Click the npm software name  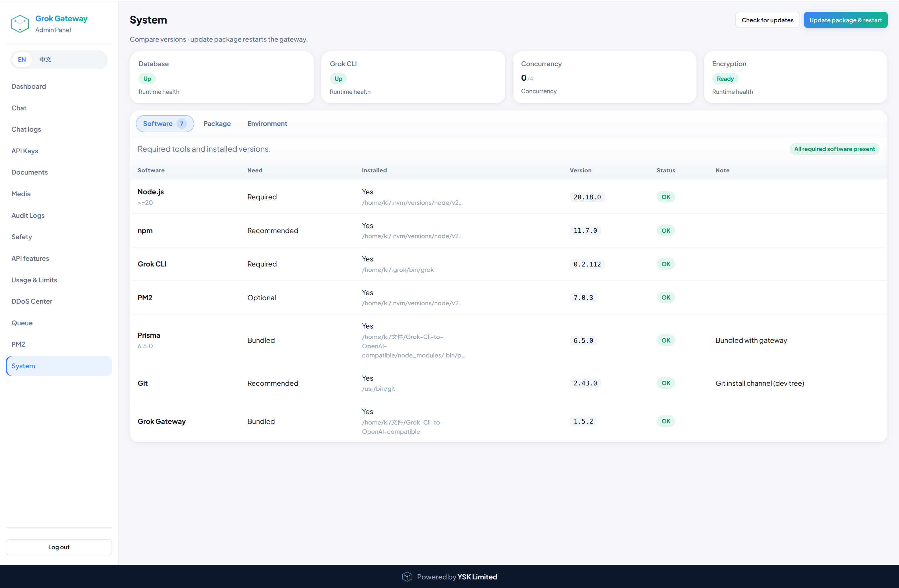coord(145,231)
